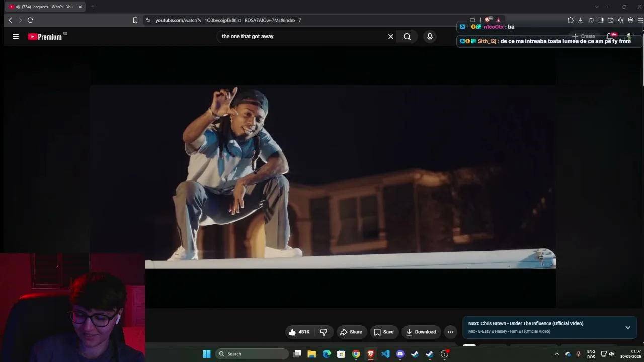Open Microsoft Store from the taskbar
The width and height of the screenshot is (644, 362).
[x=341, y=354]
